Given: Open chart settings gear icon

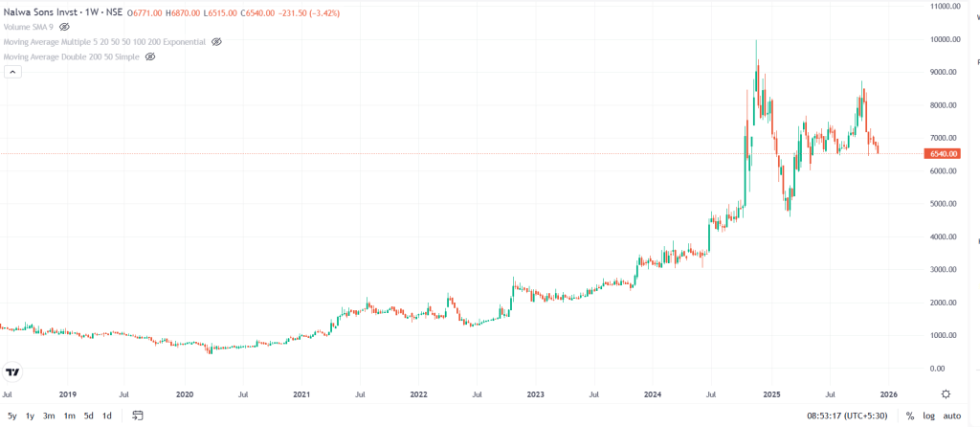Looking at the screenshot, I should click(946, 393).
